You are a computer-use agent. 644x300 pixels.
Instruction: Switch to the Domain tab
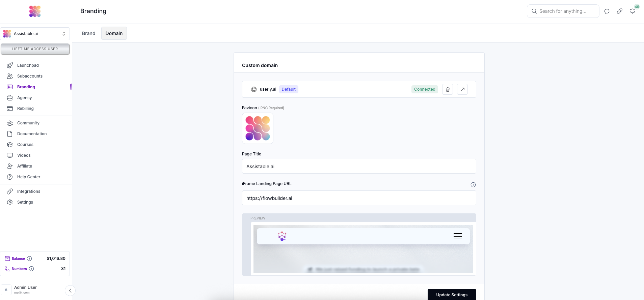[x=114, y=33]
